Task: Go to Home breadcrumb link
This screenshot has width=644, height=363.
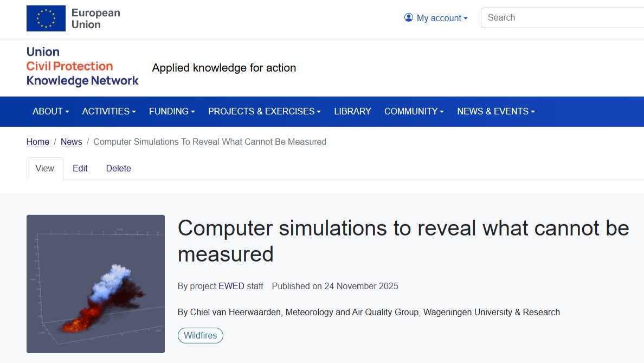Action: tap(38, 142)
